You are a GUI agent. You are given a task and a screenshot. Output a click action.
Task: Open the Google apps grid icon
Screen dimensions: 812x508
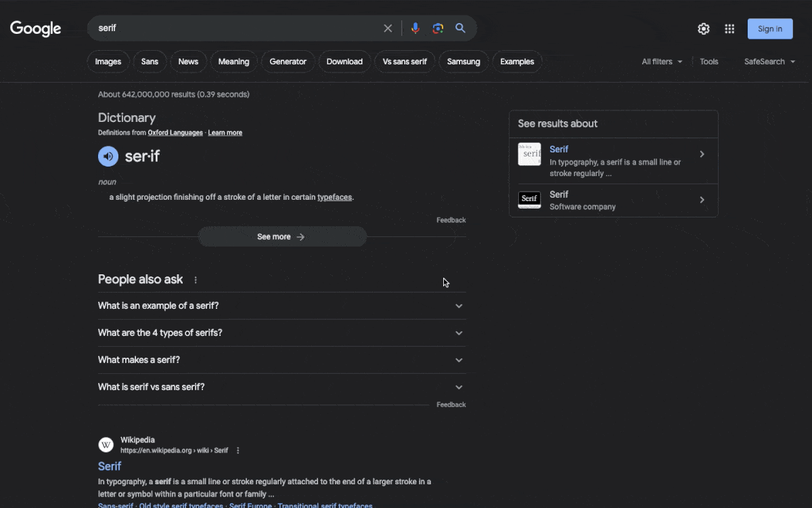point(729,28)
